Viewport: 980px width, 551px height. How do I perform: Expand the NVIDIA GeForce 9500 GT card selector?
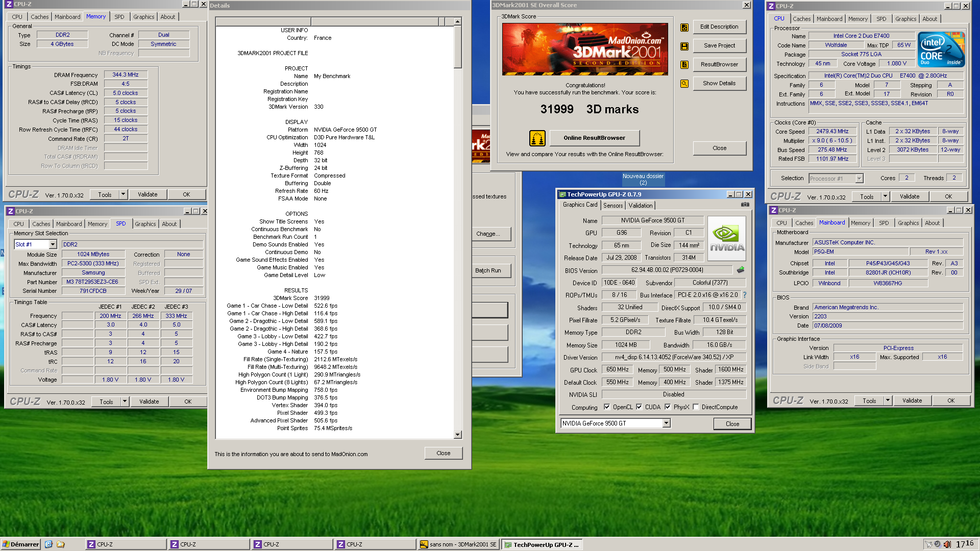click(x=666, y=423)
